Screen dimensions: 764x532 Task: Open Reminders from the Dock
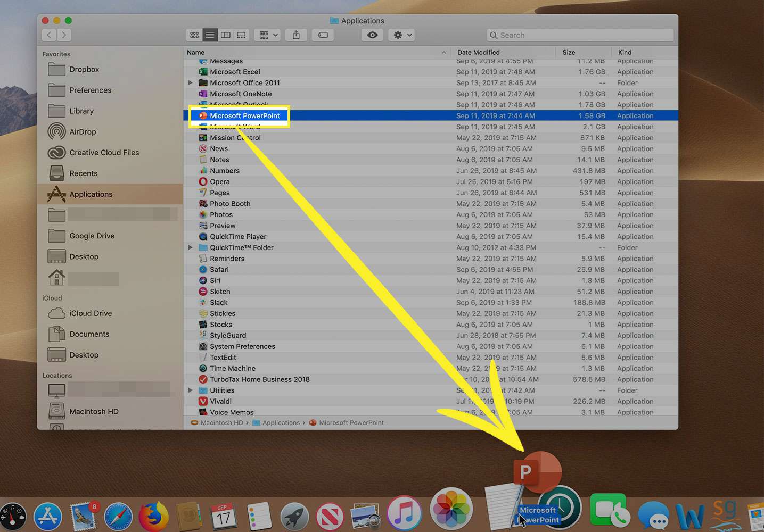(259, 516)
